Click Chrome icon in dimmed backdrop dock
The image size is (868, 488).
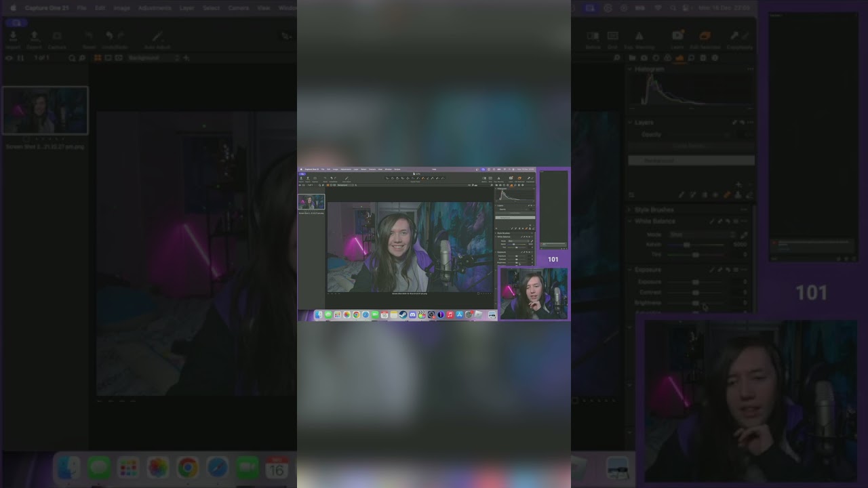pos(188,468)
